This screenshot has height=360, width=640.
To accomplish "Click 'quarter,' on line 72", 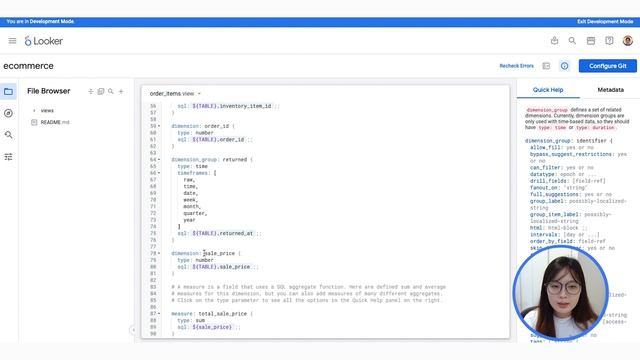I will 195,213.
